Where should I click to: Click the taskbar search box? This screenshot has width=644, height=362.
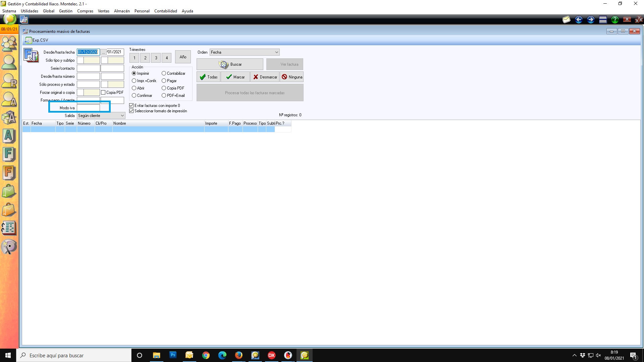pos(74,355)
